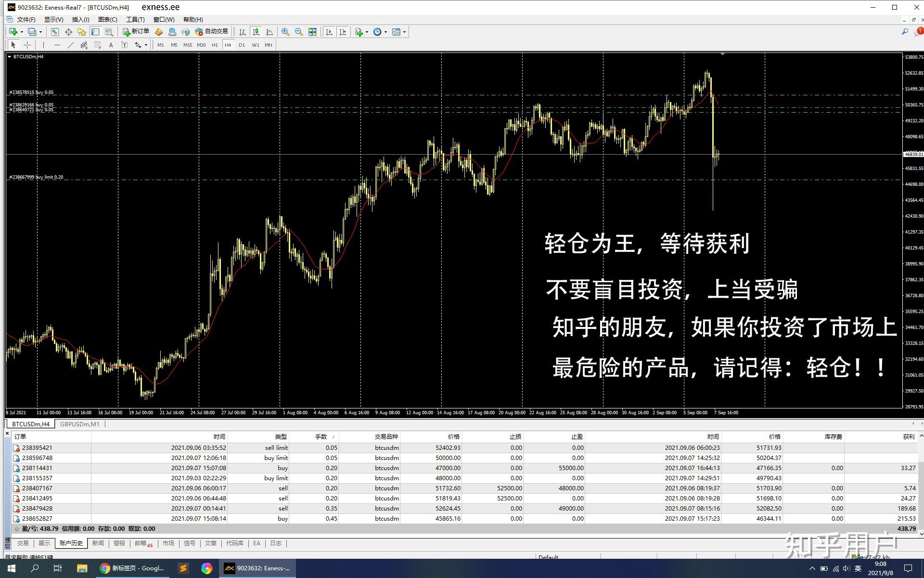The width and height of the screenshot is (924, 578).
Task: Click the zoom in magnifier icon
Action: pos(285,32)
